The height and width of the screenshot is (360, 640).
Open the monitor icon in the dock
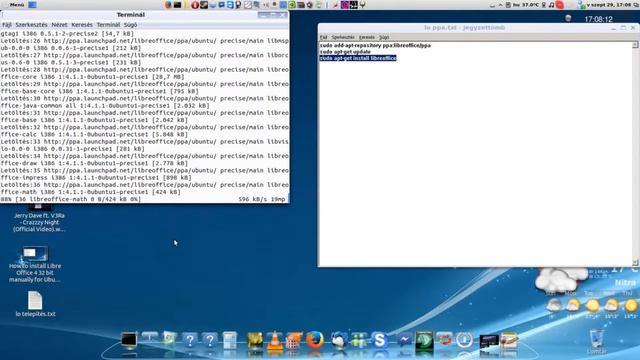pos(129,340)
